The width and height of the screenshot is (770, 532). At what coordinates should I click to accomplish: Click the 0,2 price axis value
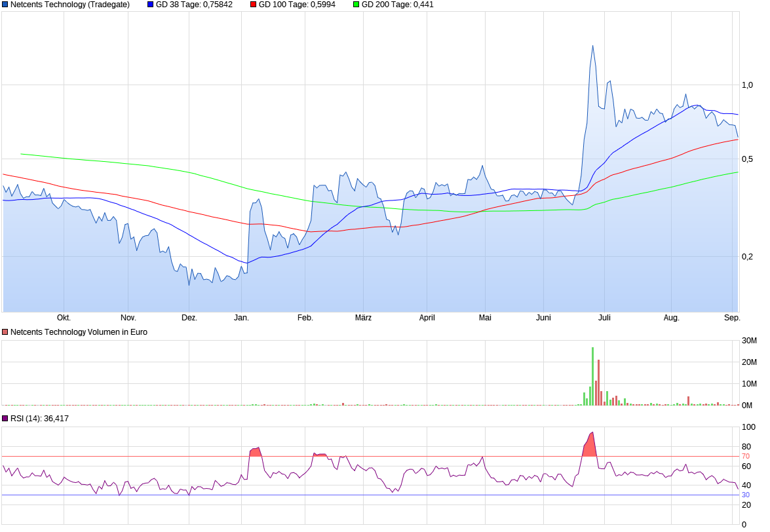click(x=748, y=257)
